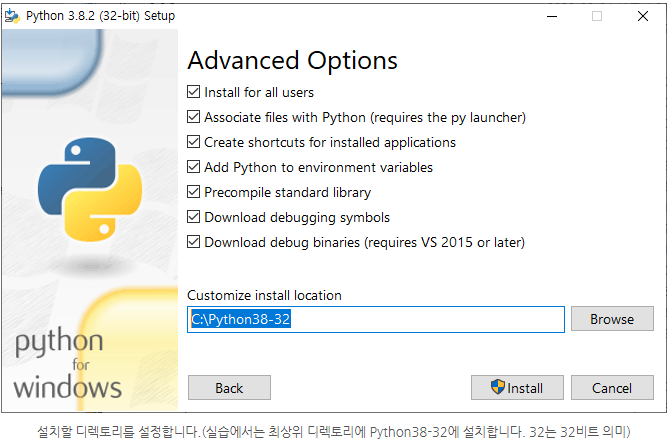Disable Add Python to environment variables
The width and height of the screenshot is (670, 446).
point(194,167)
